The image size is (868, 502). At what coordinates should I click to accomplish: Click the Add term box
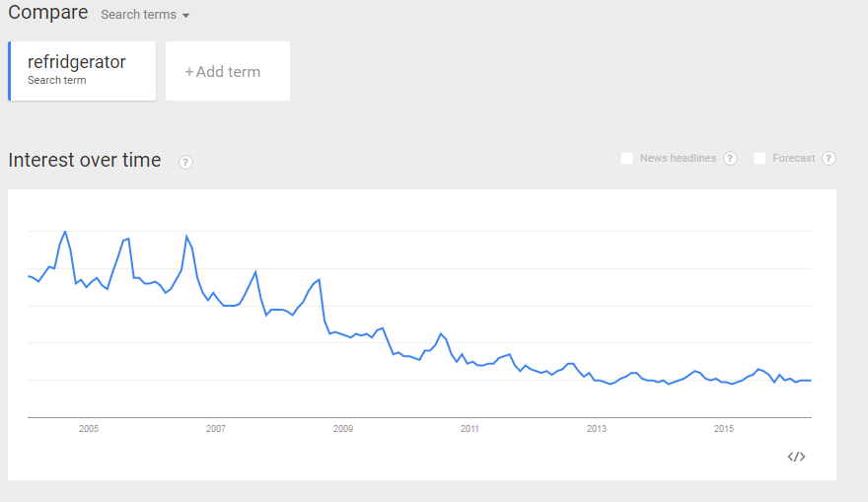228,71
